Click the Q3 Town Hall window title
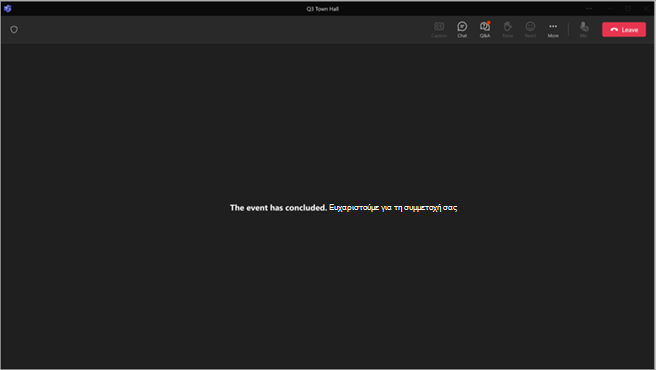 point(322,9)
